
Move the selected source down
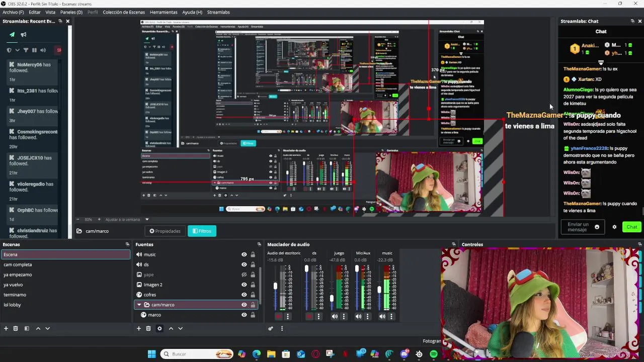180,328
